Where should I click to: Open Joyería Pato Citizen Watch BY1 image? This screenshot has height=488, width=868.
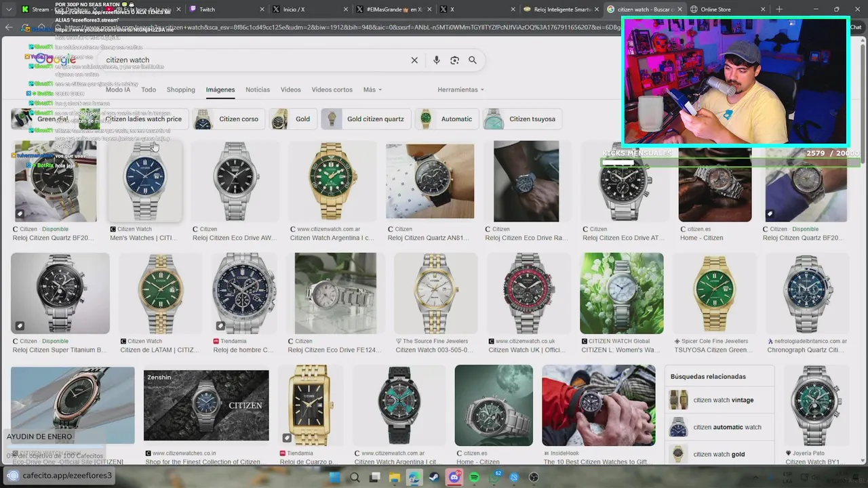(x=816, y=405)
